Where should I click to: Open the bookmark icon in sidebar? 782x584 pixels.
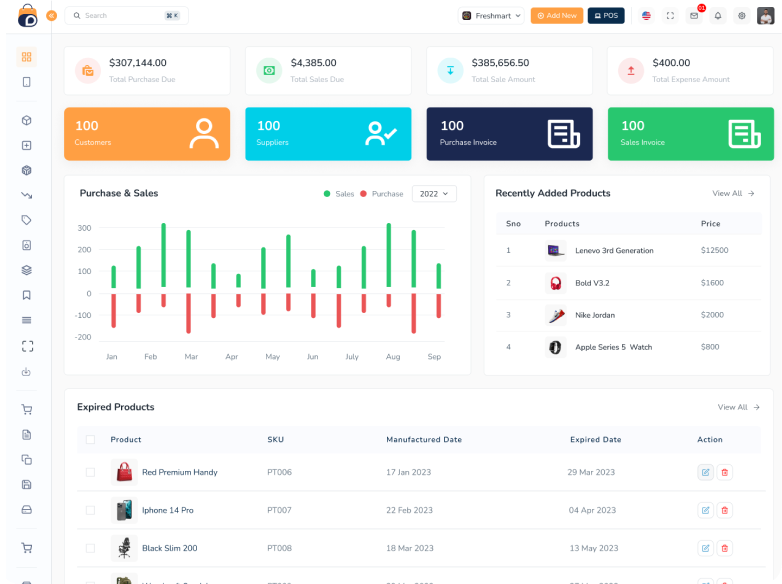click(26, 295)
